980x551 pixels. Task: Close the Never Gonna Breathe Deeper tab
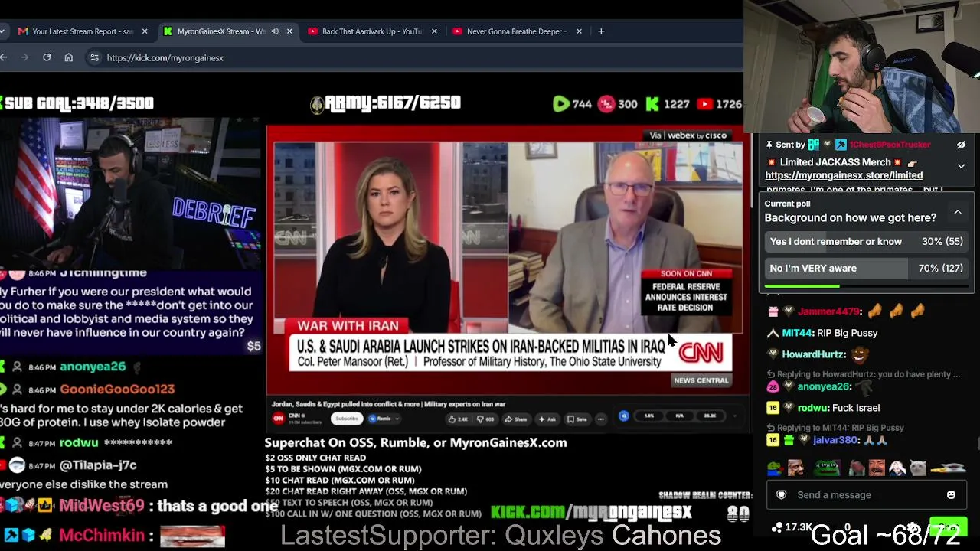[579, 31]
